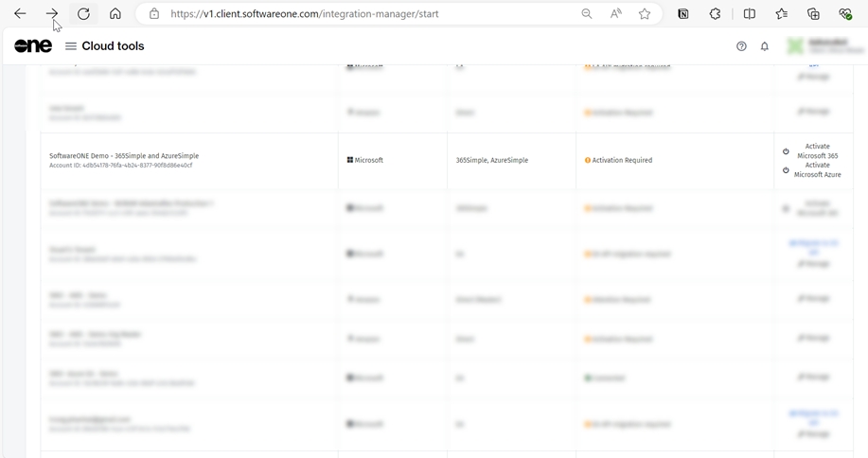This screenshot has height=458, width=868.
Task: Go forward with the browser forward arrow
Action: click(52, 14)
